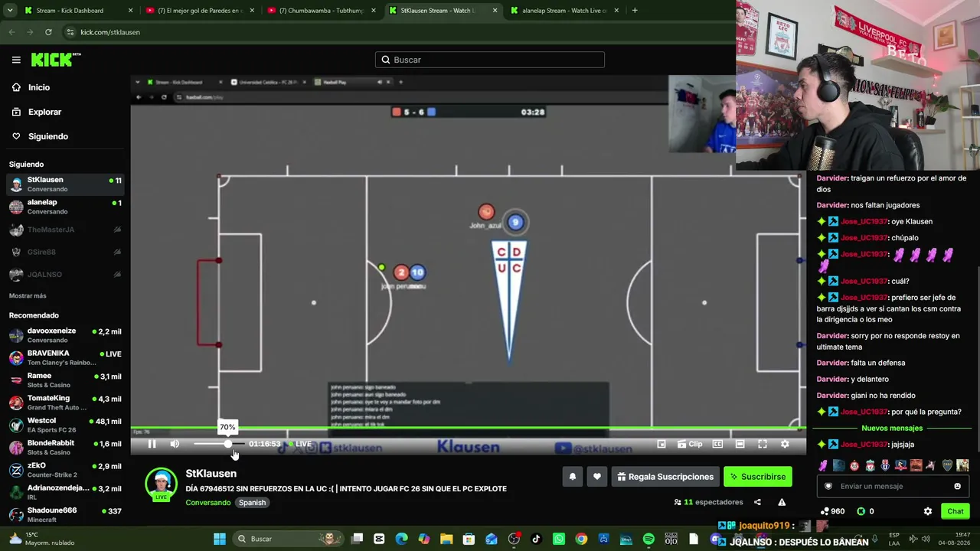Open StKlausen's channel avatar

click(x=161, y=484)
